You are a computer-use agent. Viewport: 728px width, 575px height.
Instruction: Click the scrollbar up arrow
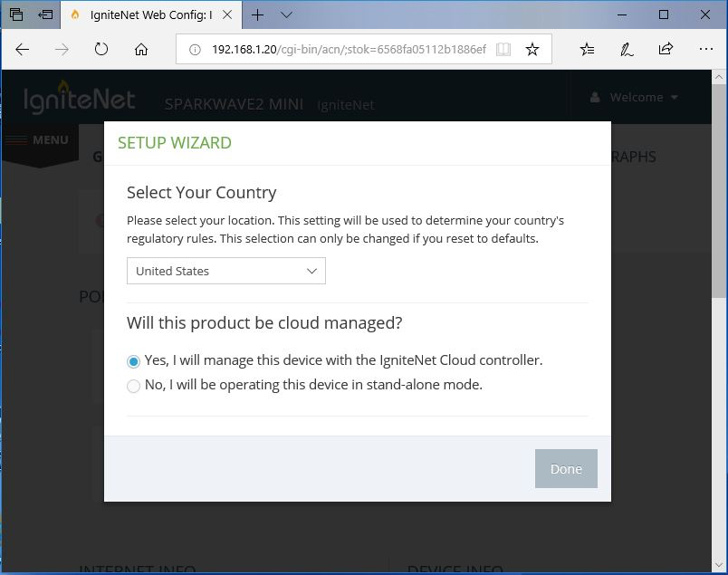click(719, 77)
